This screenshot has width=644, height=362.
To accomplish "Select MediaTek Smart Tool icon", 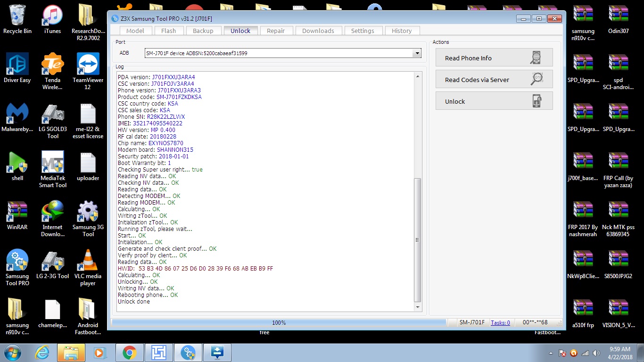I will (52, 170).
